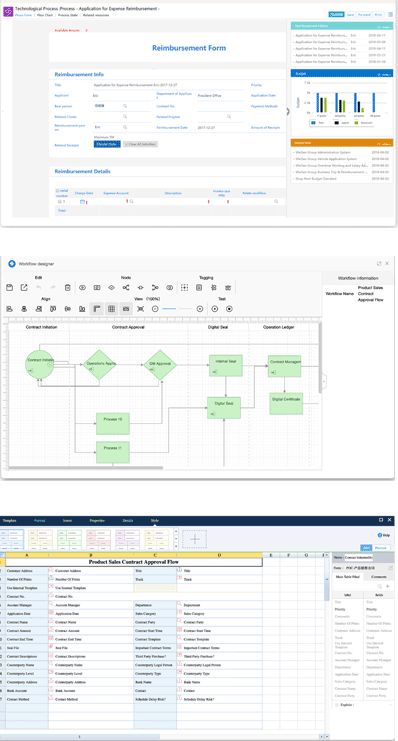Select the diamond node icon in Node group
This screenshot has width=398, height=741.
(x=112, y=287)
